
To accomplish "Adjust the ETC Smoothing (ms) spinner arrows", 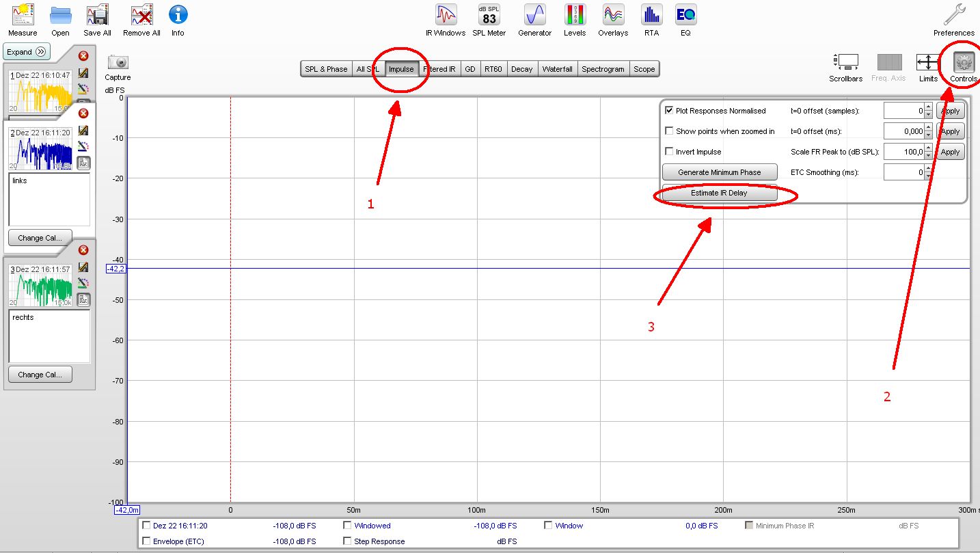I will coord(928,172).
